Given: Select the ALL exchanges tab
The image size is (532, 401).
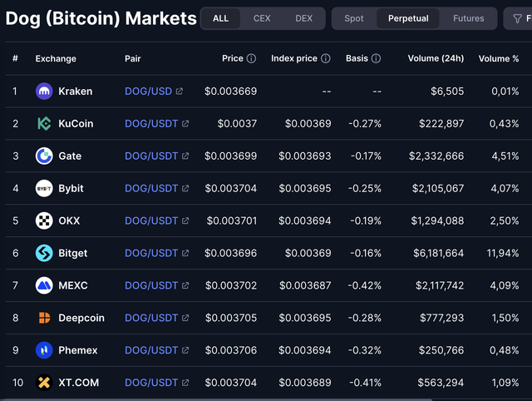Looking at the screenshot, I should click(220, 18).
